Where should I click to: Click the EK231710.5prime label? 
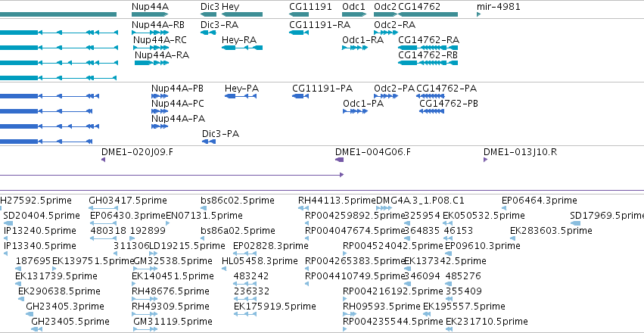click(x=487, y=321)
